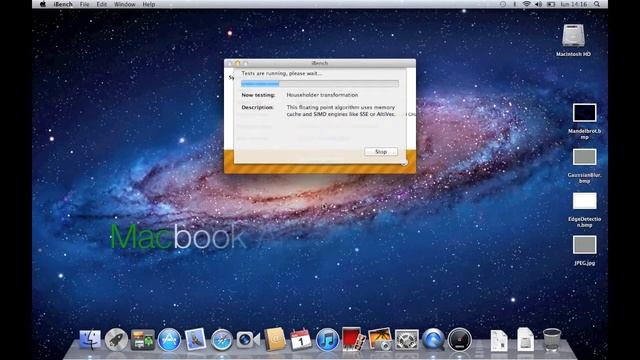The height and width of the screenshot is (360, 640).
Task: Open the App Store dock icon
Action: (x=169, y=340)
